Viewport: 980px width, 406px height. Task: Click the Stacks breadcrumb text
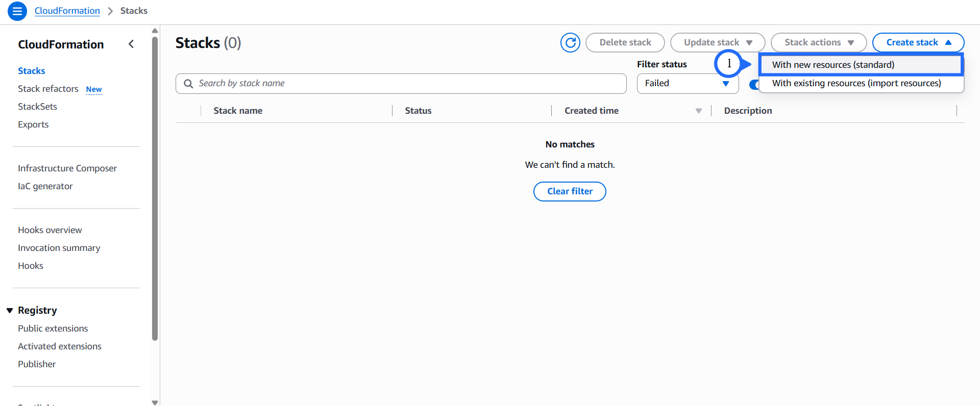134,11
